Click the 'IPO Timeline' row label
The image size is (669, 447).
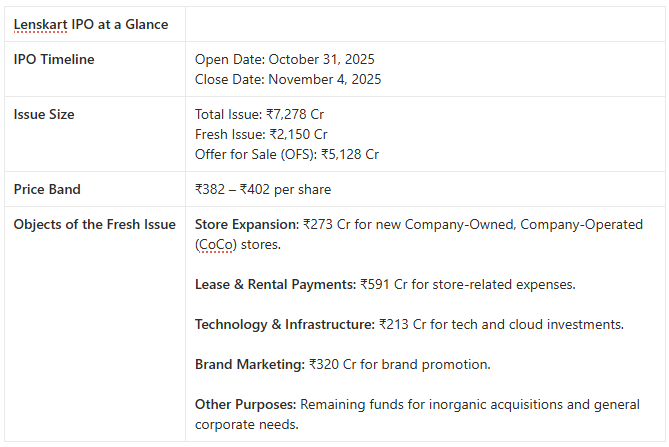54,60
